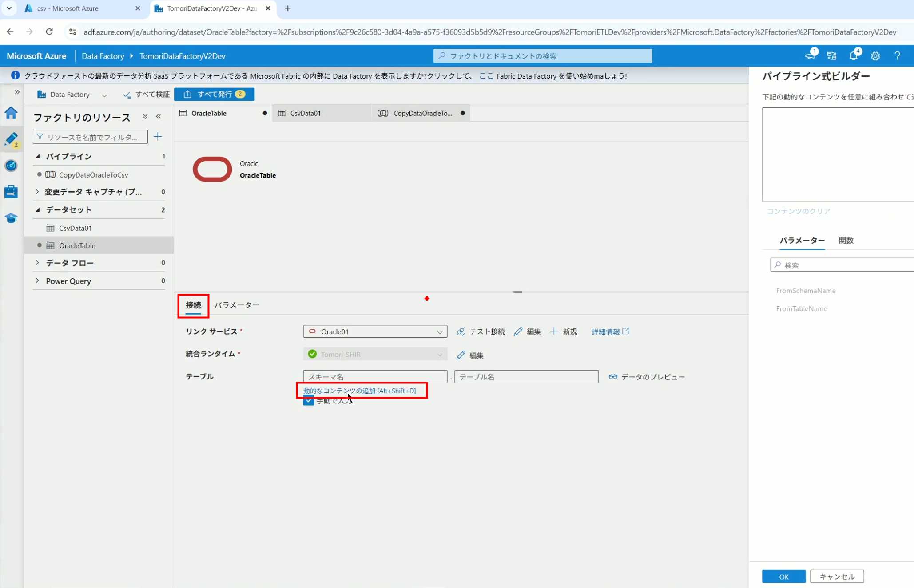Switch to the 関数 tab in builder
The image size is (914, 588).
846,240
